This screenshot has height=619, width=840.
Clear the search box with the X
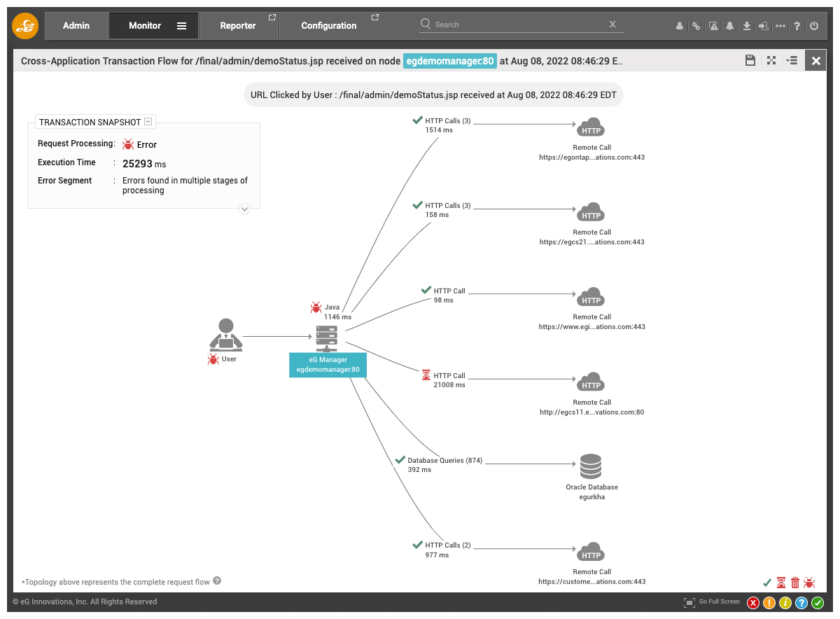tap(613, 25)
